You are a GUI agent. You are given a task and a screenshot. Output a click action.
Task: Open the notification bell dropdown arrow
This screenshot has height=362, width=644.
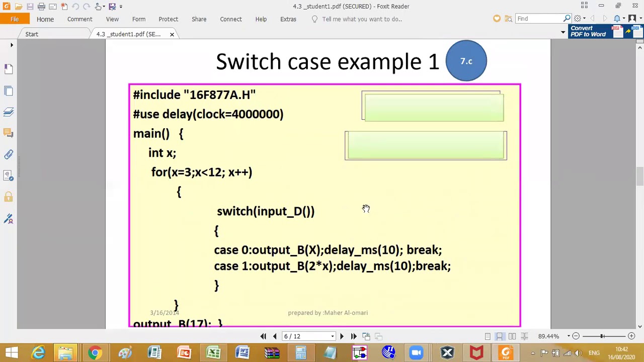[x=624, y=19]
